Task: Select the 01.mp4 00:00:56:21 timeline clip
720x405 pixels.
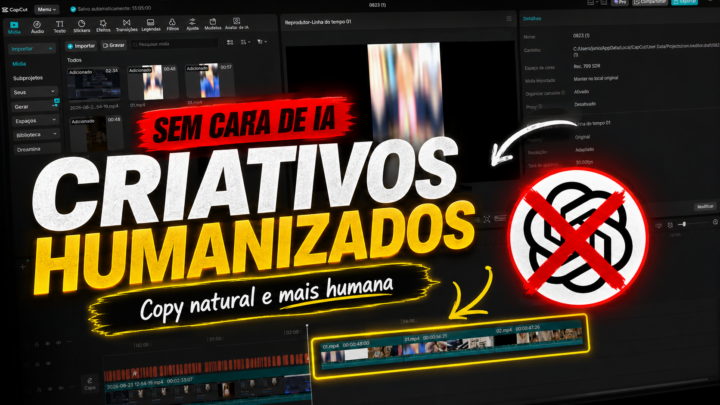Action: tap(449, 344)
